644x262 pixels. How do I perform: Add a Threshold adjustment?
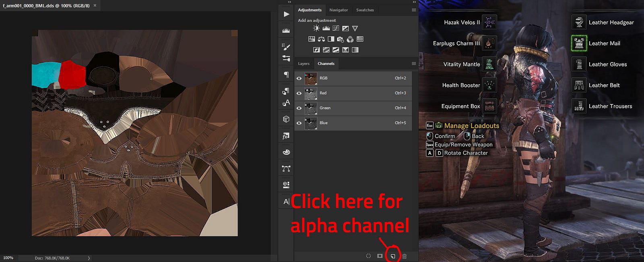(x=336, y=50)
